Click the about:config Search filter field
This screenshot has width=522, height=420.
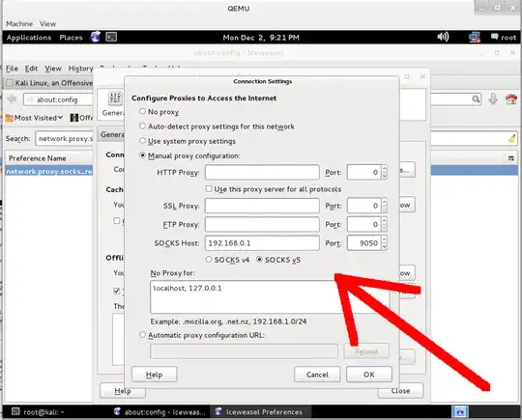pyautogui.click(x=65, y=138)
